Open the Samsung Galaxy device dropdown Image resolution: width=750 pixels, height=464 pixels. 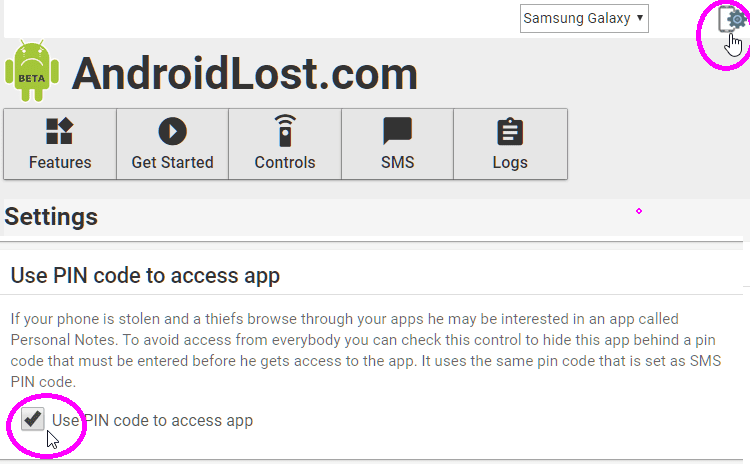(584, 19)
